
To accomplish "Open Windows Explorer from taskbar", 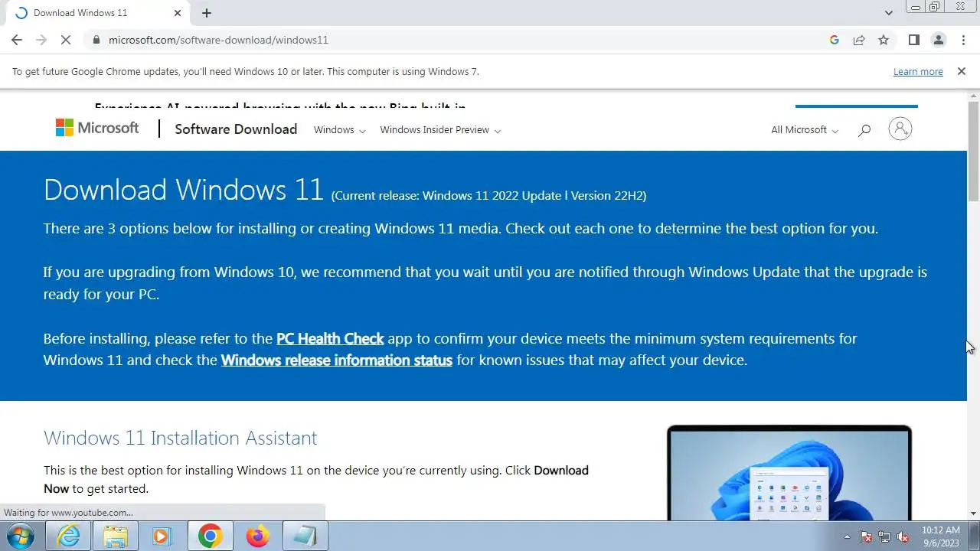I will (x=116, y=536).
